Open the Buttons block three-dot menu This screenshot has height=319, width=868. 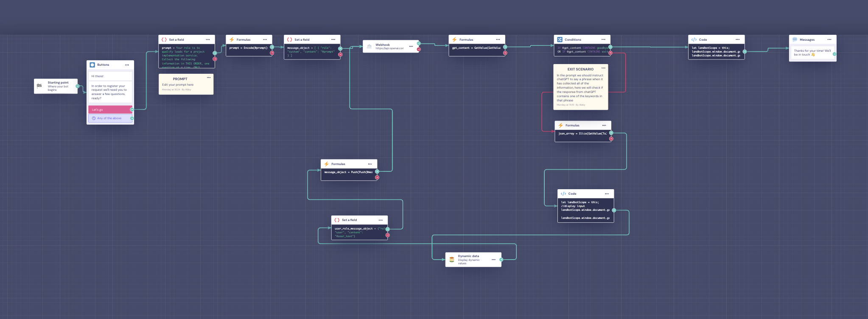127,65
